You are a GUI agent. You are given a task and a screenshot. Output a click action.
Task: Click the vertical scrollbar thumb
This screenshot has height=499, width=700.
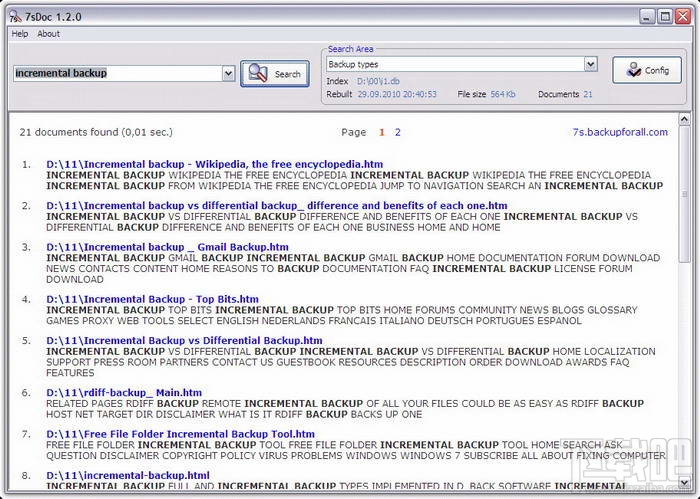tap(684, 194)
